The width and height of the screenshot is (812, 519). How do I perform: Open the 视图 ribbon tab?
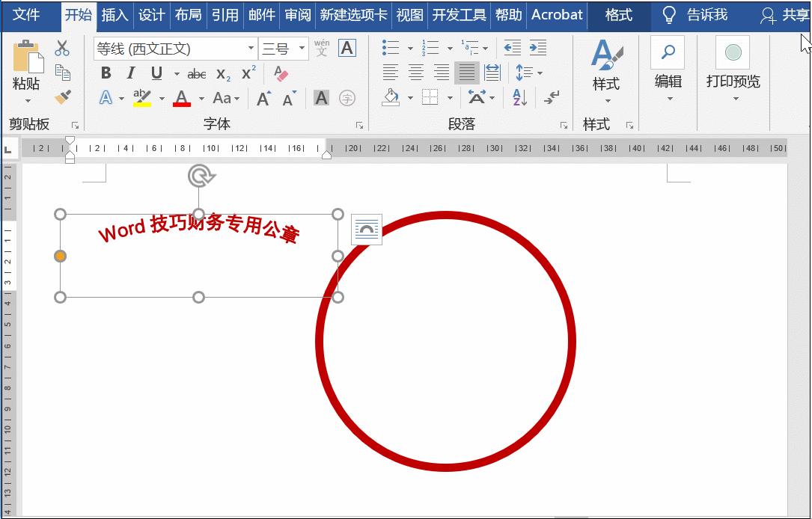tap(409, 15)
